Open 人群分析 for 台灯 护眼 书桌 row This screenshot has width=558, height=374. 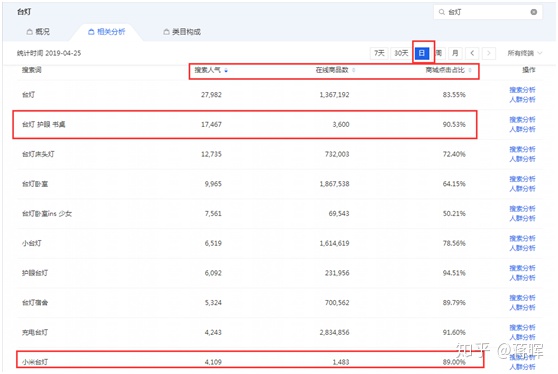pos(522,129)
